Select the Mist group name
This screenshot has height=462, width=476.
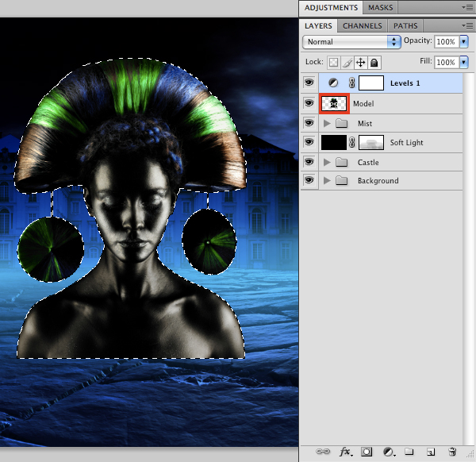tap(365, 124)
